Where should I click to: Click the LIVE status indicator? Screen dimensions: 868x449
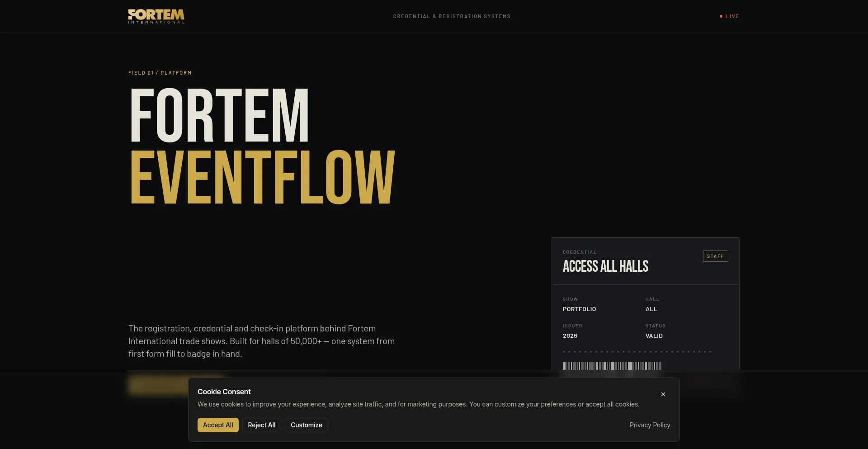tap(729, 16)
